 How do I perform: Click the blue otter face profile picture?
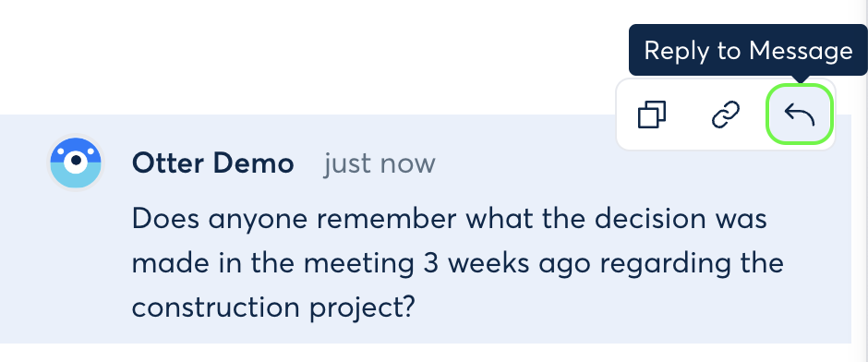point(76,163)
